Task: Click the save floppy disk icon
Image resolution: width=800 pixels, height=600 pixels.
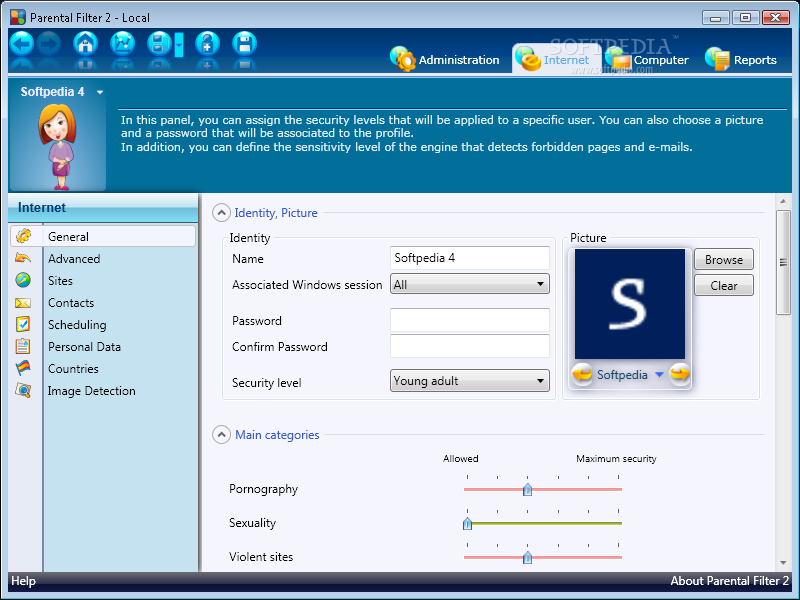Action: click(244, 44)
